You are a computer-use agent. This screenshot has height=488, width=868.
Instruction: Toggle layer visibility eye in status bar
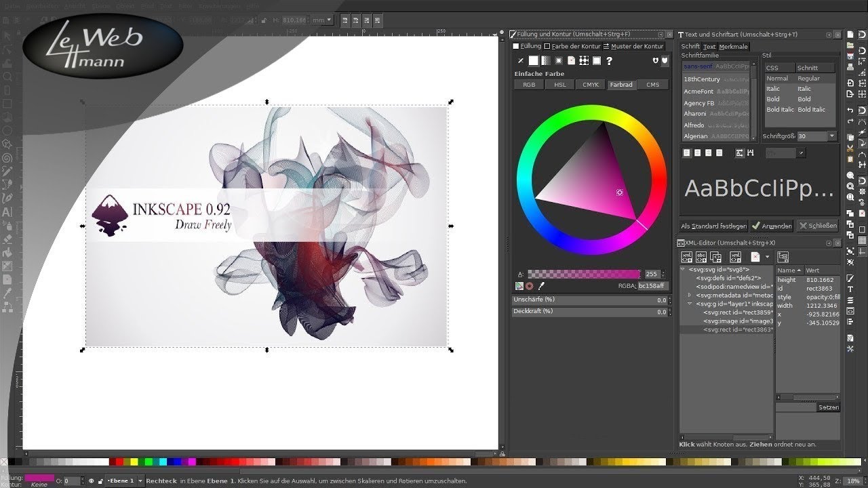tap(91, 481)
